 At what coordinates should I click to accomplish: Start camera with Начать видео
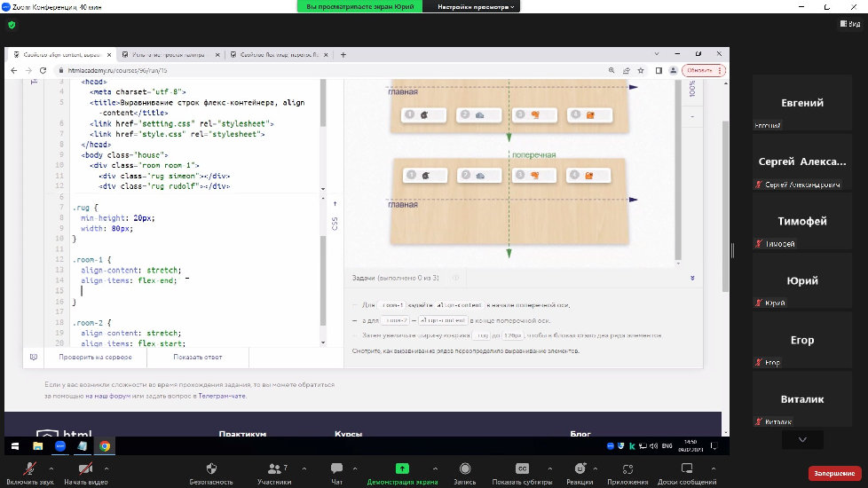85,474
